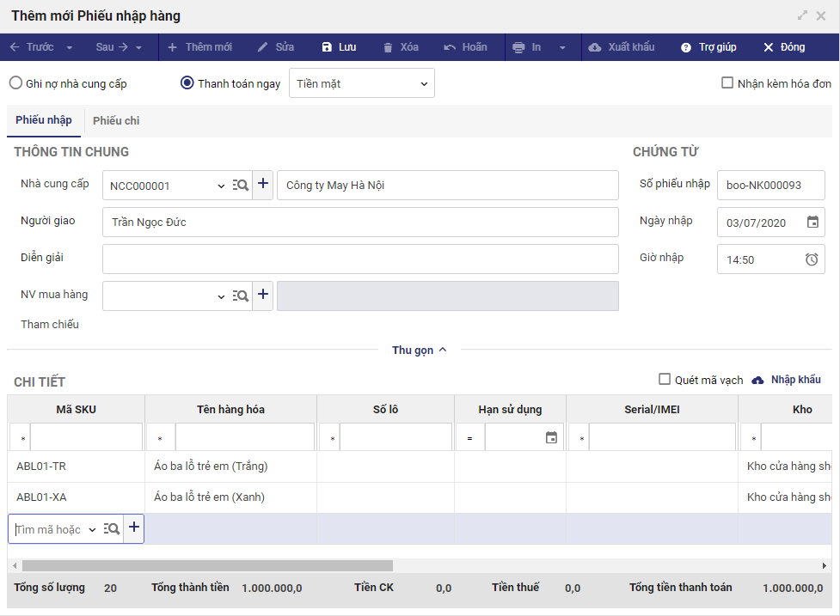Expand the NV mua hàng dropdown

tap(221, 296)
